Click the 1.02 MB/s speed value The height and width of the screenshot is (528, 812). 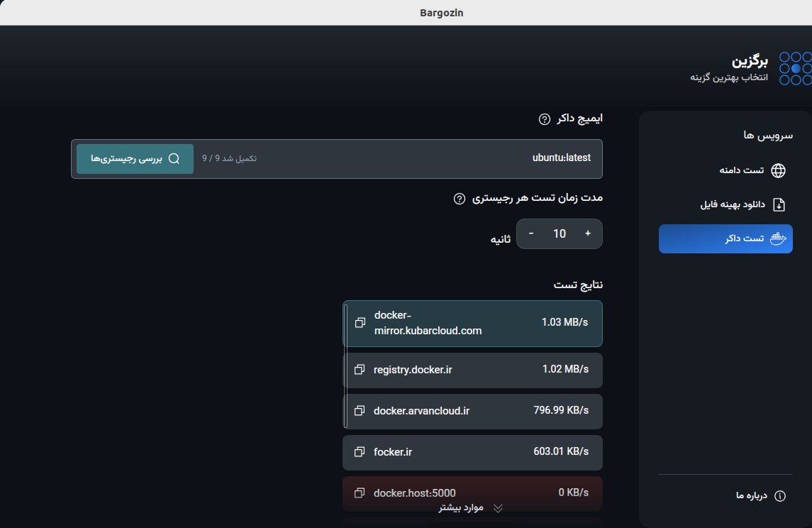click(565, 370)
